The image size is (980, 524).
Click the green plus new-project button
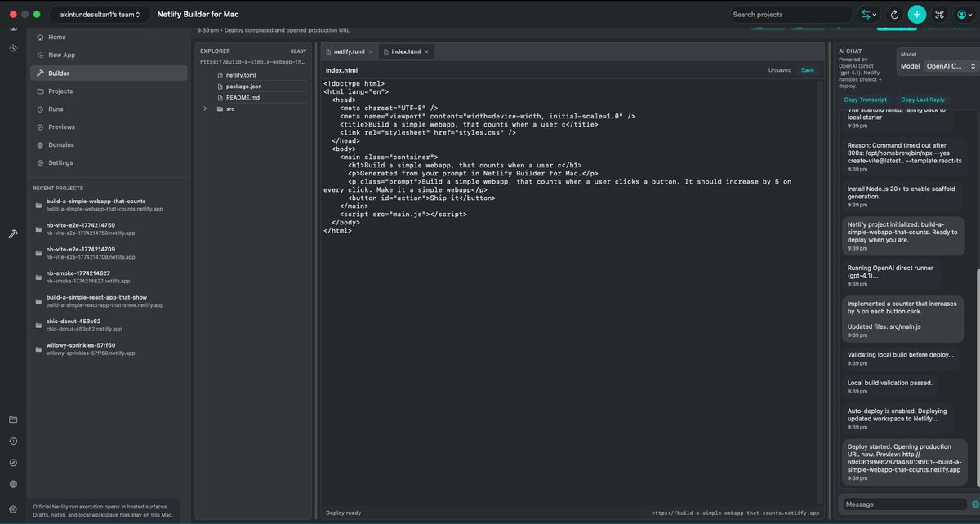click(917, 14)
